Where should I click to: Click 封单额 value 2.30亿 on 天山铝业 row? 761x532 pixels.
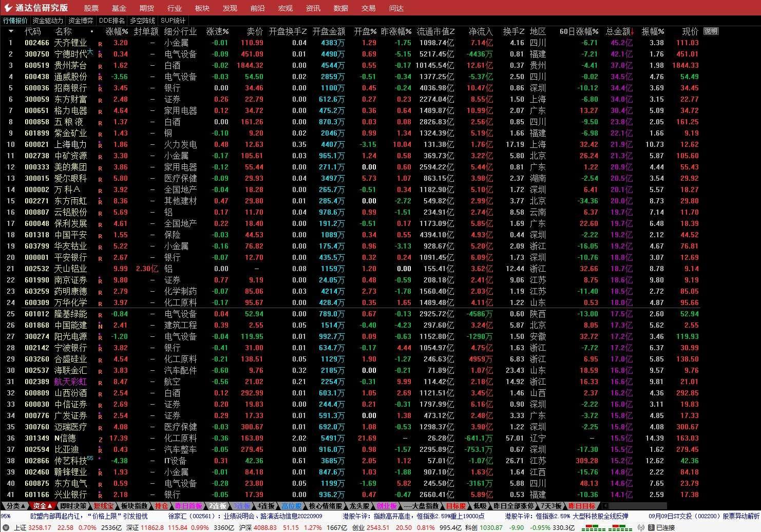coord(147,269)
